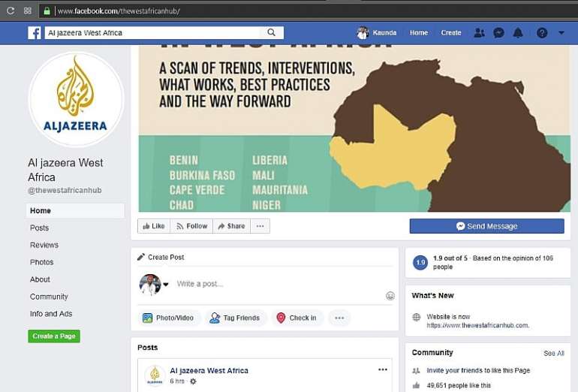Screen dimensions: 578x392
Task: Click the green padlock security icon
Action: 47,11
